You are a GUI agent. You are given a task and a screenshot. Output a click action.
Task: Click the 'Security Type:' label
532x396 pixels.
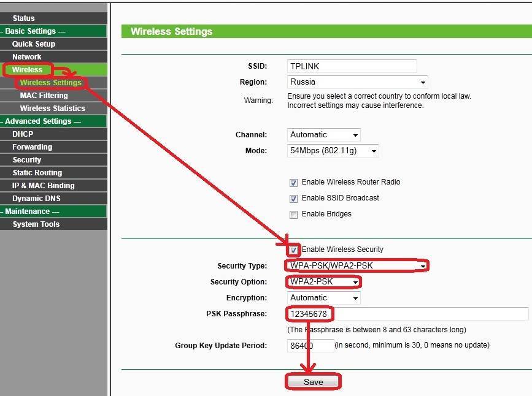pyautogui.click(x=242, y=266)
